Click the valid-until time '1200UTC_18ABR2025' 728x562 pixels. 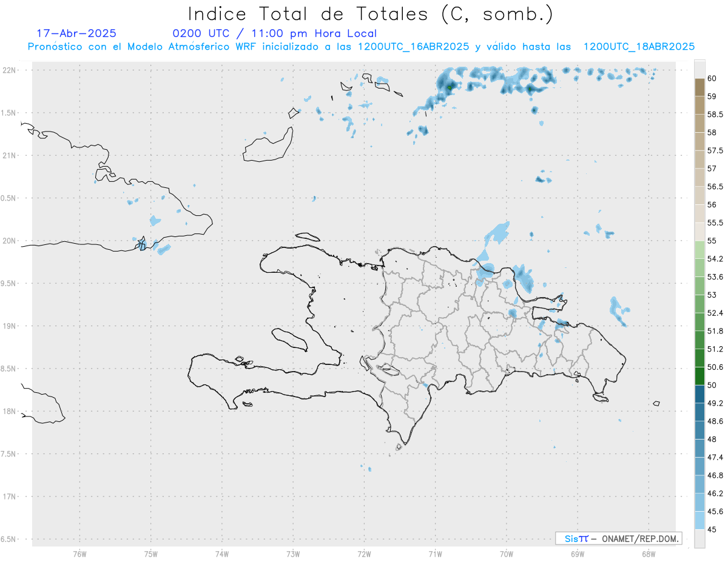tap(639, 47)
